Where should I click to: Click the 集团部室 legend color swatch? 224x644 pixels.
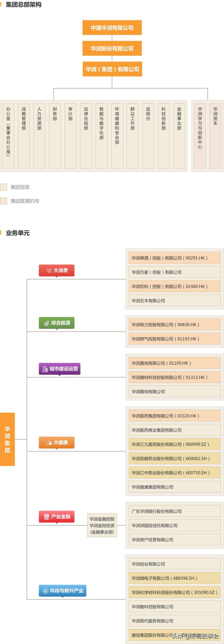4,187
